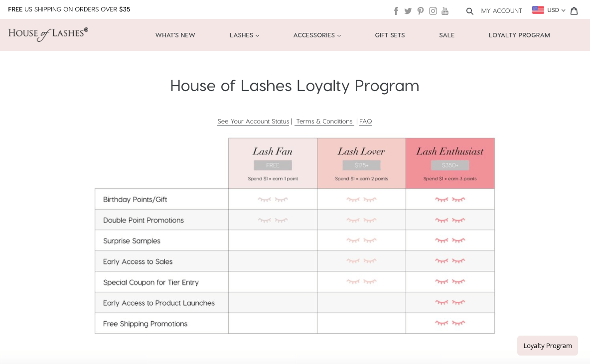Click the Twitter bird icon

[408, 10]
